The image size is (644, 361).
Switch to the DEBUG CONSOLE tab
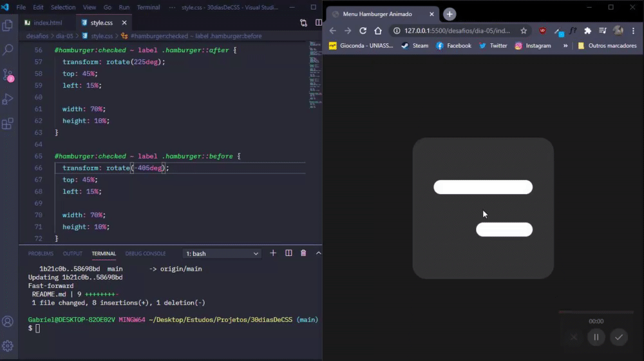tap(146, 254)
